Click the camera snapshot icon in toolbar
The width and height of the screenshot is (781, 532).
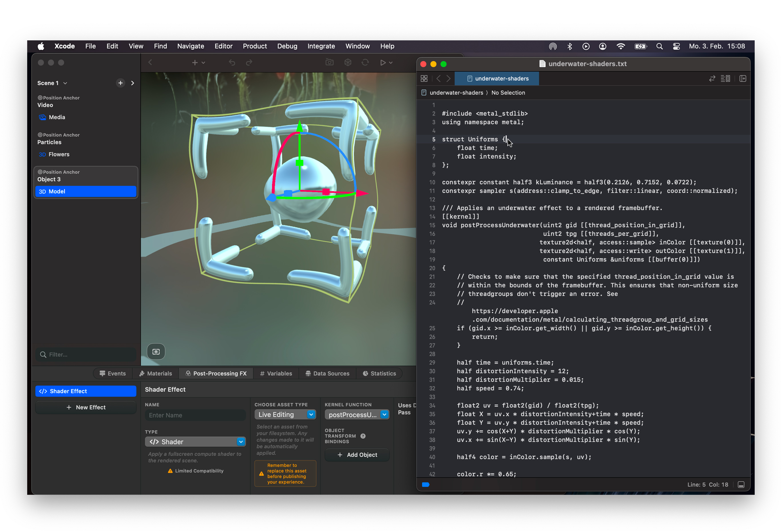[329, 63]
